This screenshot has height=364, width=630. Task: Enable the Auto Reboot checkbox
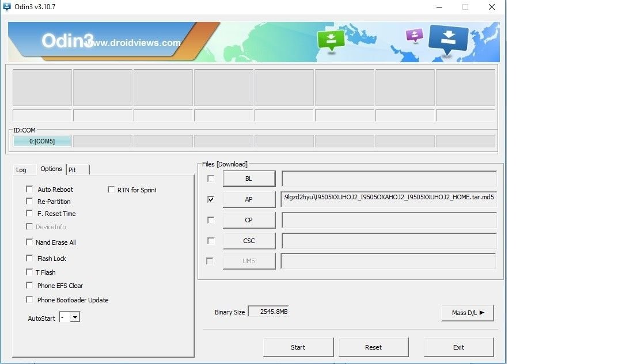coord(29,189)
